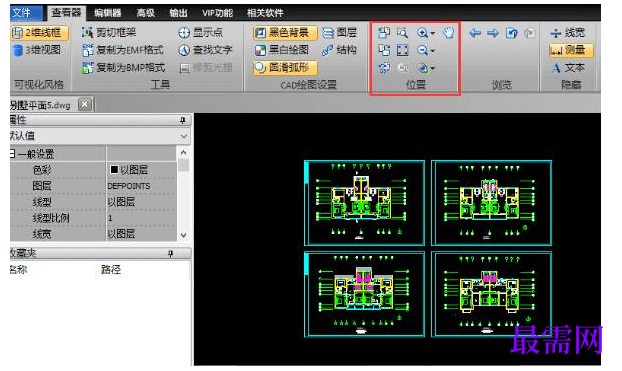This screenshot has width=622, height=371.
Task: Select the 线型 property row label
Action: 42,202
